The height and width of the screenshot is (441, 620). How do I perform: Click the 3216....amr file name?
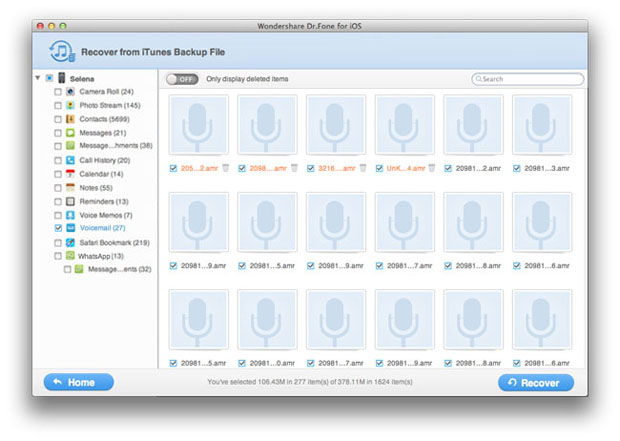(x=337, y=168)
